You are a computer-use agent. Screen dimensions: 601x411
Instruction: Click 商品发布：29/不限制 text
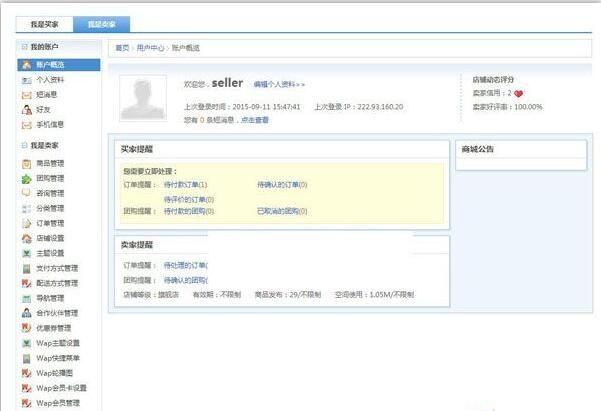click(288, 295)
